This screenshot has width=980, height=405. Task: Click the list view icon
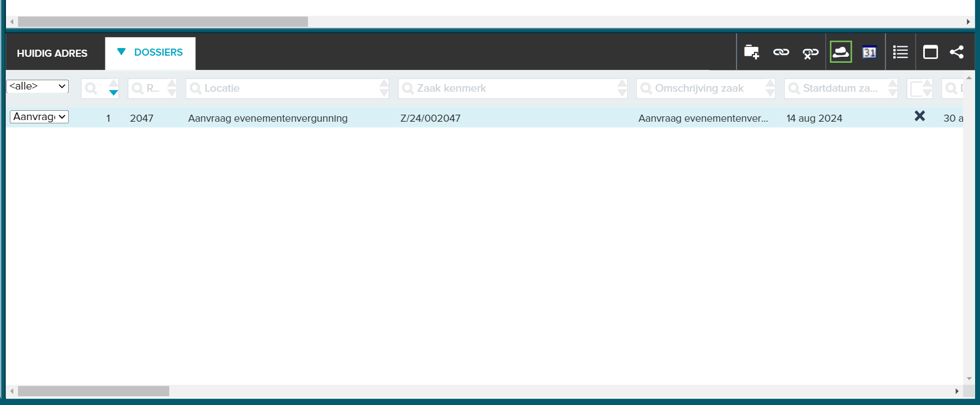click(x=900, y=52)
